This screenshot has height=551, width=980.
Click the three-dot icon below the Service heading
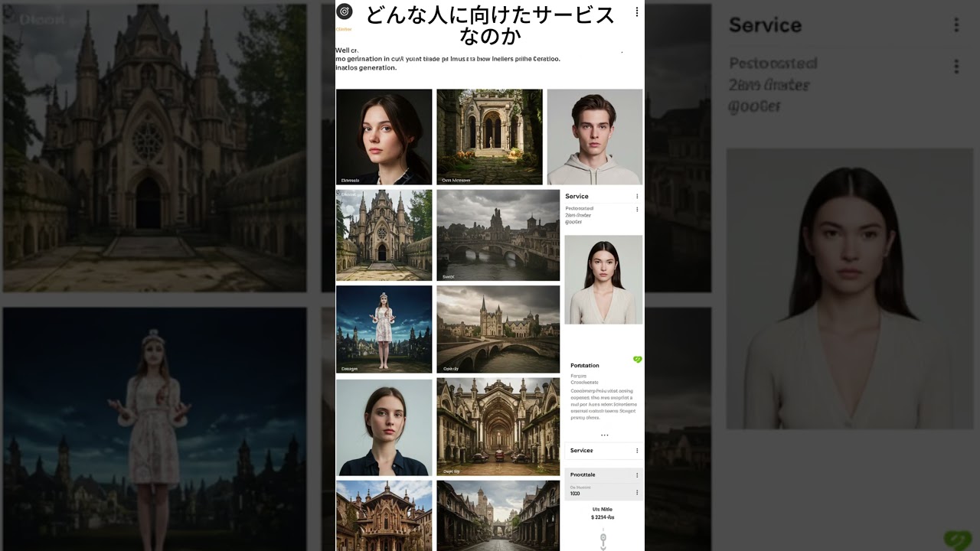pos(637,209)
